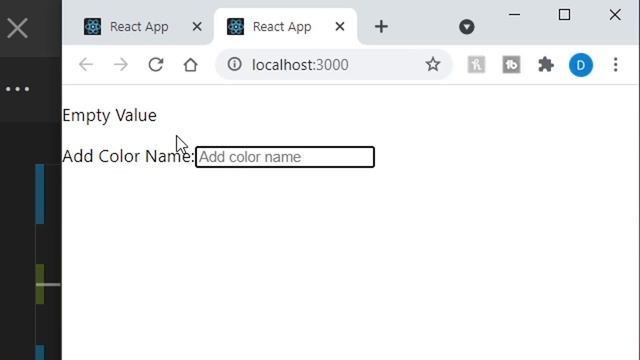
Task: Select the active second React App tab
Action: [x=282, y=27]
